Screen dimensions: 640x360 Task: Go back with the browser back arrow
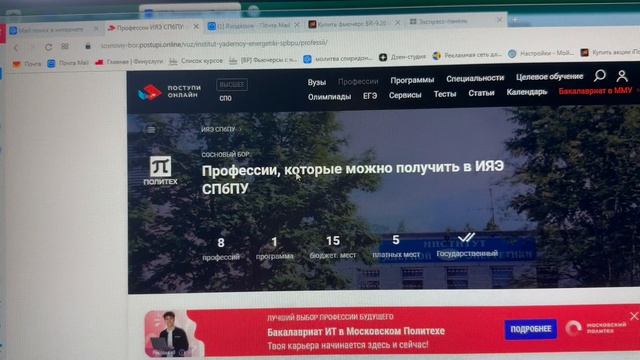point(16,48)
